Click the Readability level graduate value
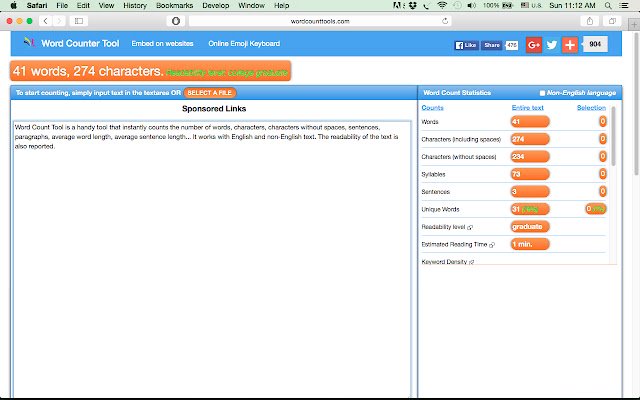This screenshot has width=640, height=400. pyautogui.click(x=530, y=227)
